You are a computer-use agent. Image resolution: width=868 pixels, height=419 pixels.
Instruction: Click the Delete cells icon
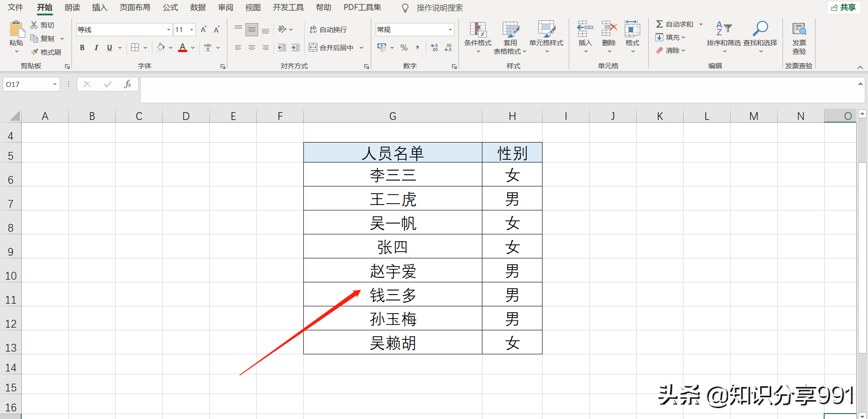coord(609,29)
